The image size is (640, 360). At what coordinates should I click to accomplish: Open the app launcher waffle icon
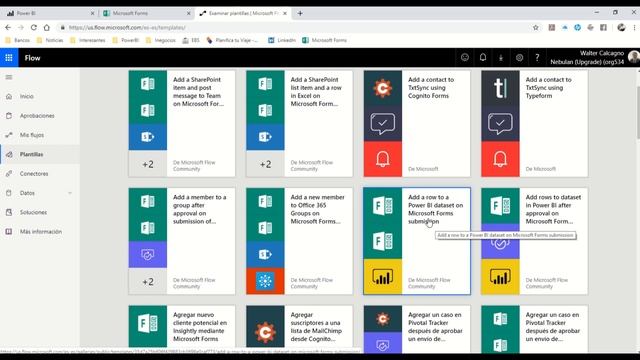(x=9, y=58)
